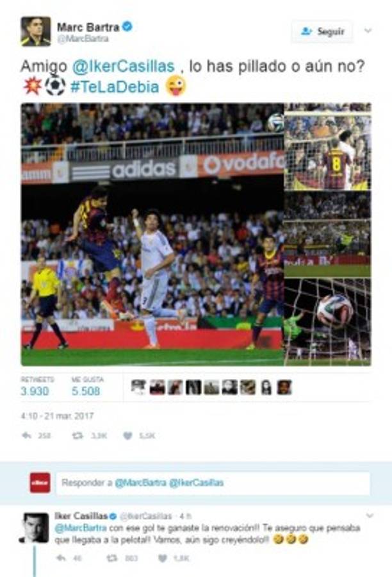Open the #TeLaDebia hashtag
The image size is (392, 577).
(x=115, y=87)
